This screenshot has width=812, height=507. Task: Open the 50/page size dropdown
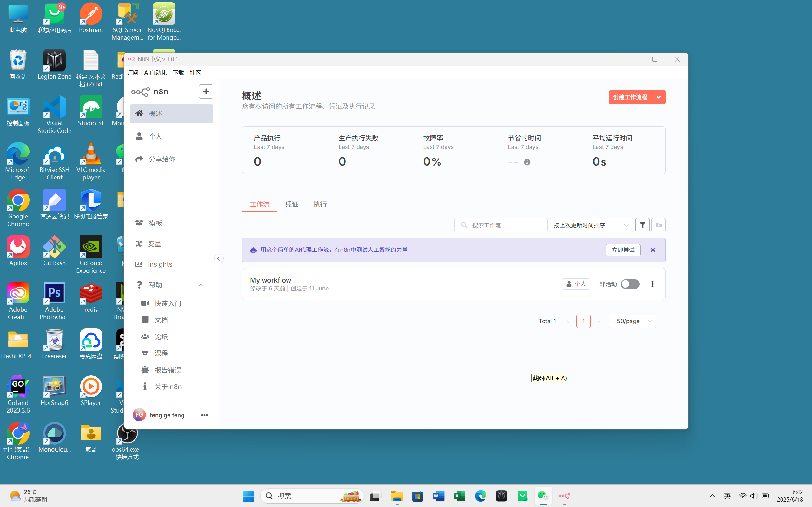click(632, 321)
